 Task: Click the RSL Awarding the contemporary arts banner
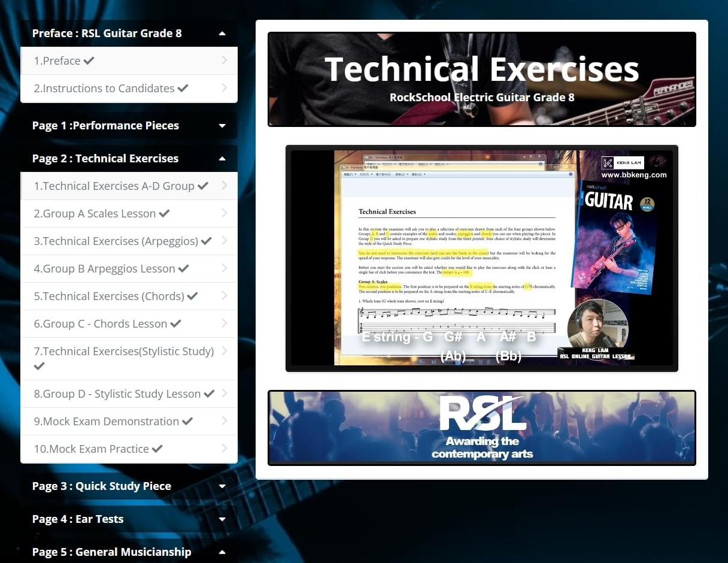pyautogui.click(x=482, y=428)
